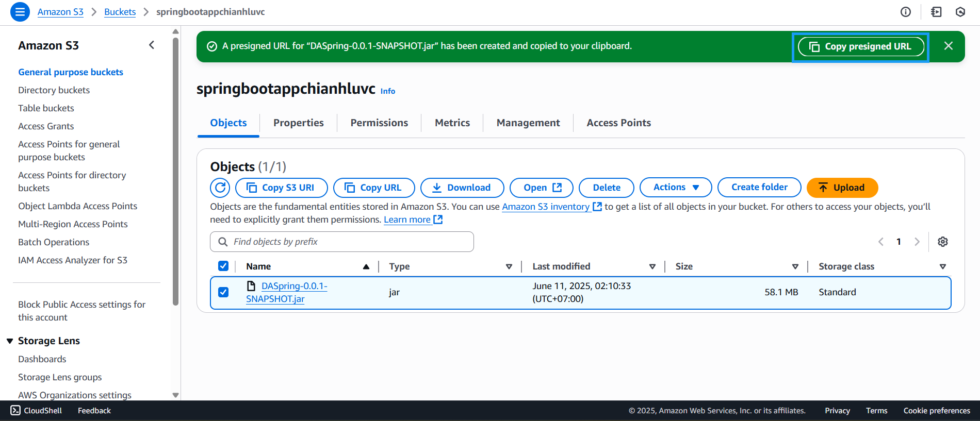Collapse the Storage Lens section
Screen dimensions: 980x421
(x=9, y=341)
